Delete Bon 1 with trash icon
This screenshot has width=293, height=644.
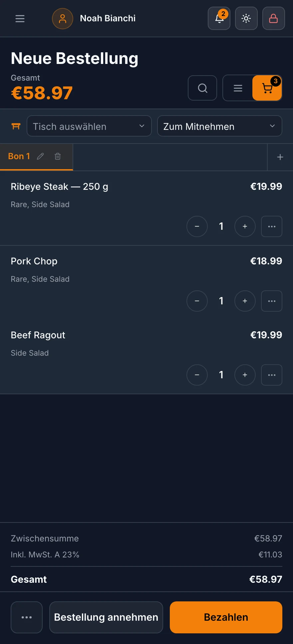pos(58,156)
